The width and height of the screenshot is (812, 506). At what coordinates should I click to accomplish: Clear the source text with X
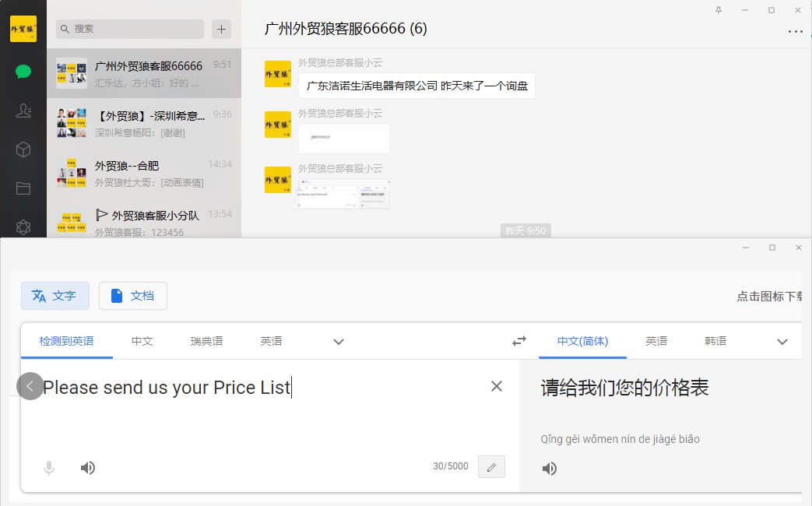(x=496, y=386)
